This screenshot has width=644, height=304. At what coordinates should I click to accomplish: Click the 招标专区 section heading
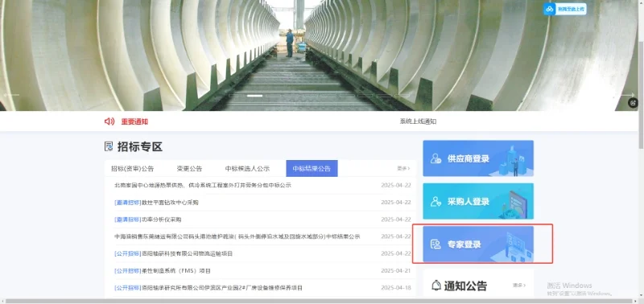tap(140, 146)
